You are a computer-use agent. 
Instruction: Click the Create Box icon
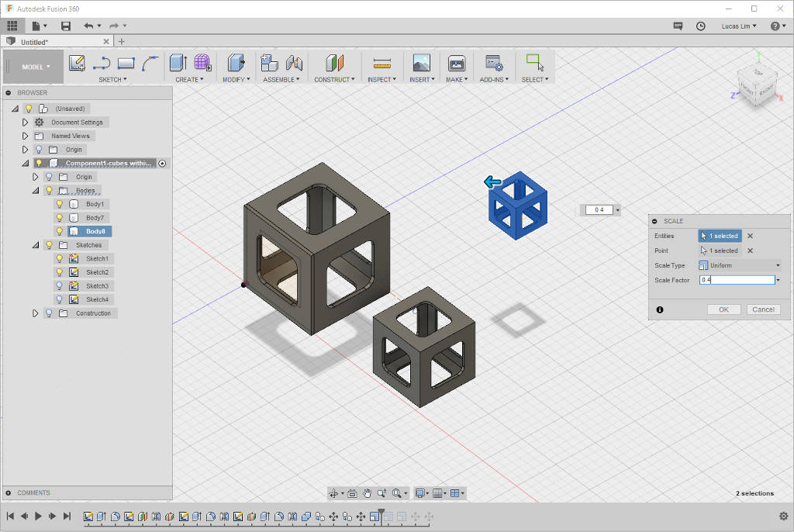(x=178, y=64)
